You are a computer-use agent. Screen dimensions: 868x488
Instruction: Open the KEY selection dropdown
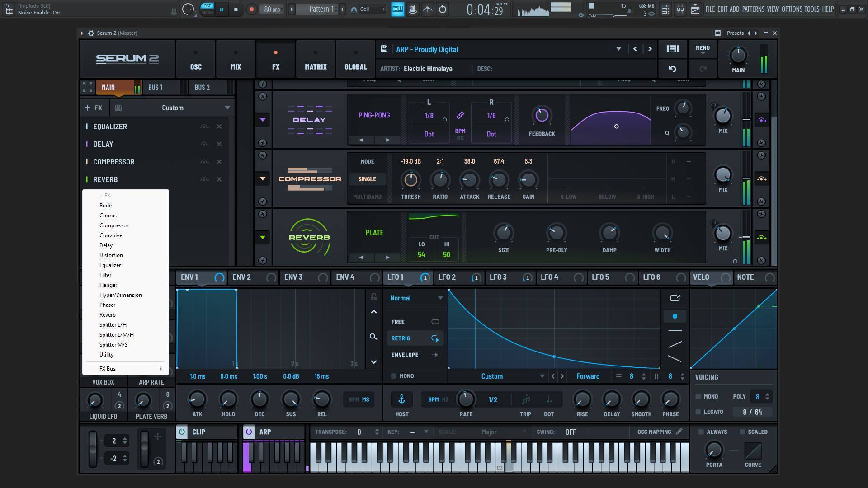(425, 432)
